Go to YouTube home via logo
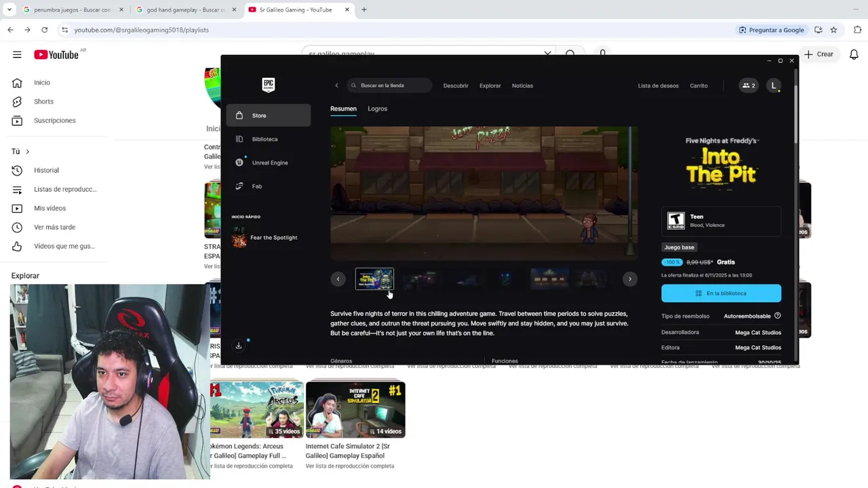This screenshot has width=868, height=488. click(56, 55)
